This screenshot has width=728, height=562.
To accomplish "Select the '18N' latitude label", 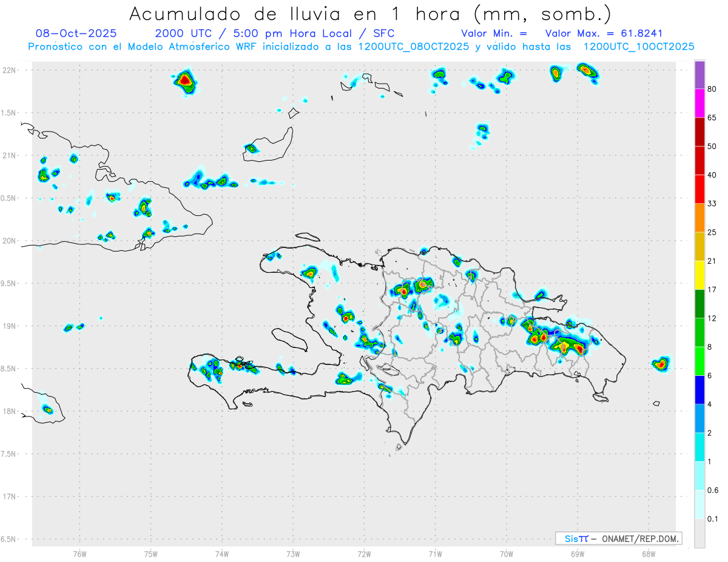I will (9, 411).
